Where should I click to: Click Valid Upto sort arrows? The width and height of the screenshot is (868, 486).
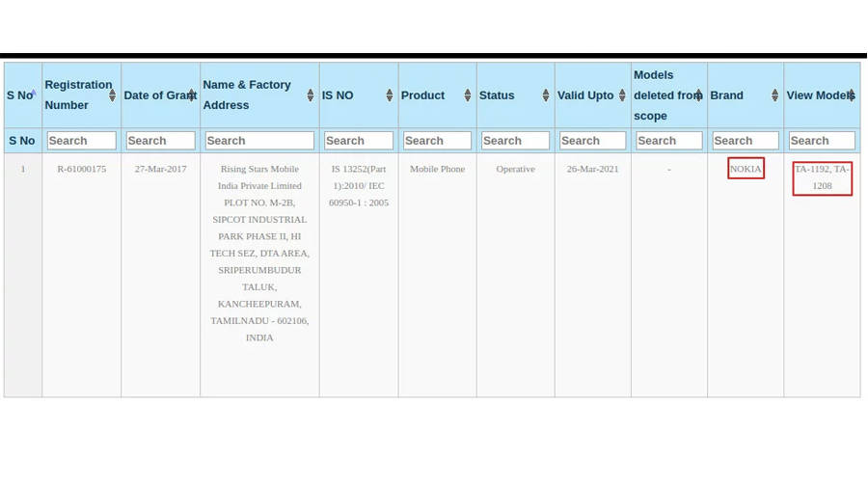coord(622,95)
